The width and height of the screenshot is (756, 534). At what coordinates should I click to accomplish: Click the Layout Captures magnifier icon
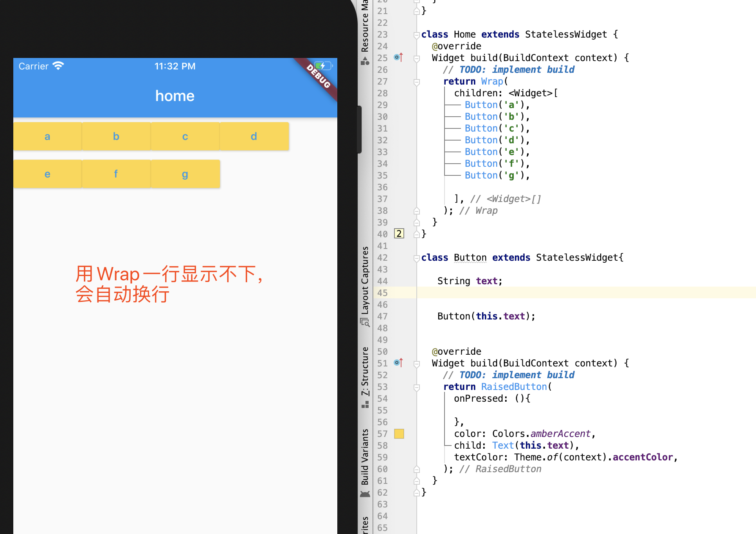[365, 323]
